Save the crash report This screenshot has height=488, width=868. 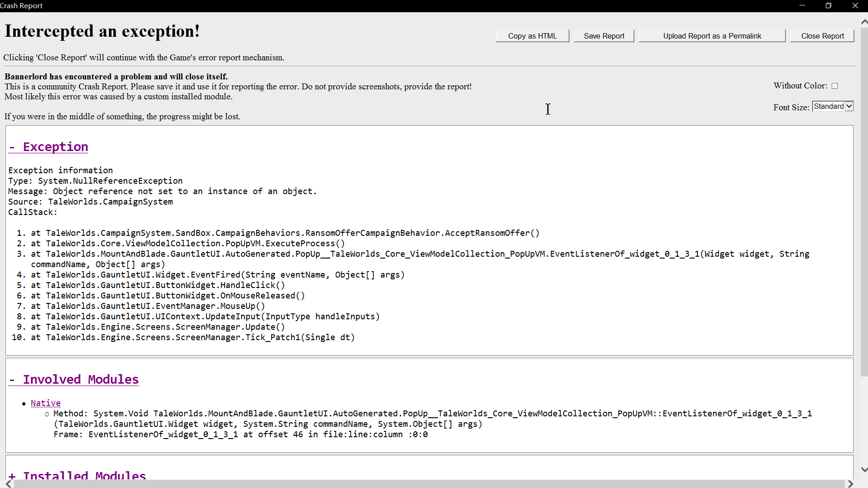(604, 36)
